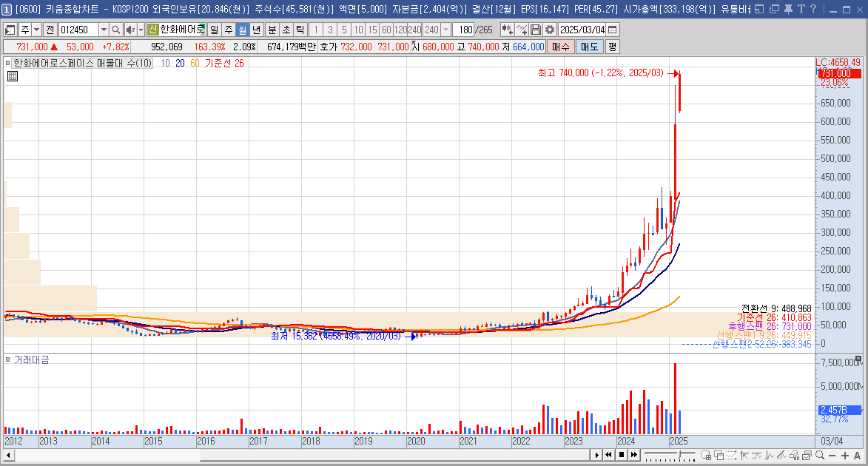The height and width of the screenshot is (466, 868).
Task: Click the 매수 buy button
Action: [560, 47]
